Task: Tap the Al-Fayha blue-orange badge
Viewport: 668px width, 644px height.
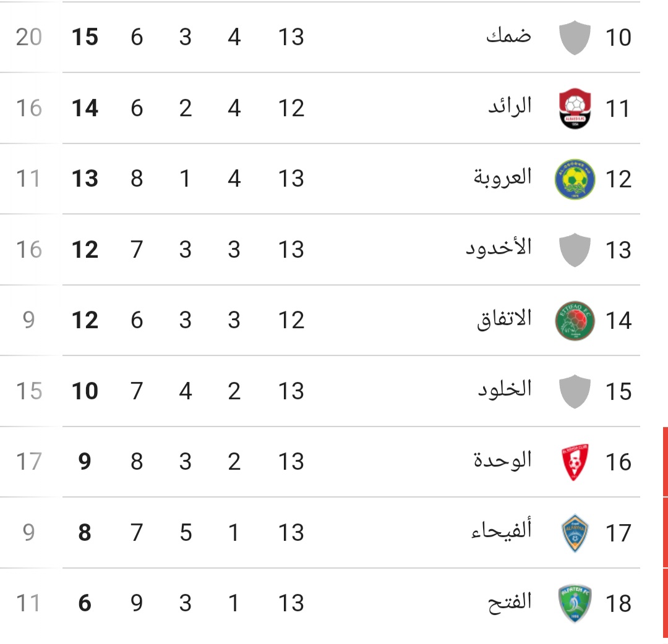Action: click(575, 533)
